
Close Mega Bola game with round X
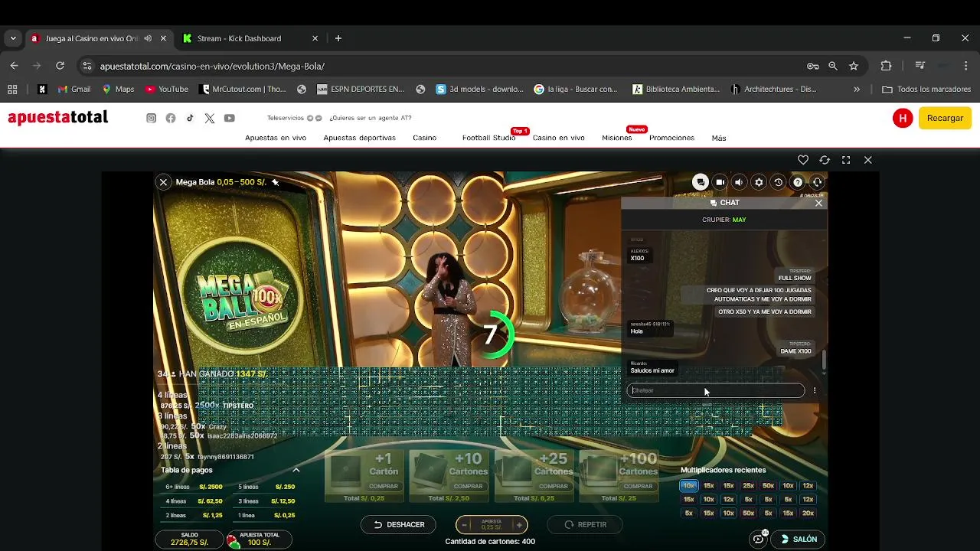[x=163, y=182]
